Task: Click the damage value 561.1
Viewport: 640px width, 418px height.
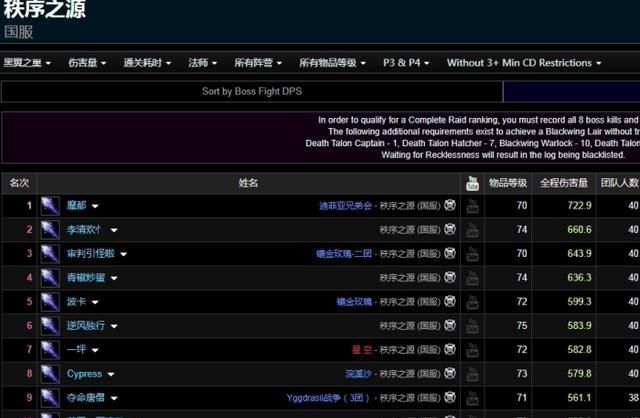Action: pos(579,398)
